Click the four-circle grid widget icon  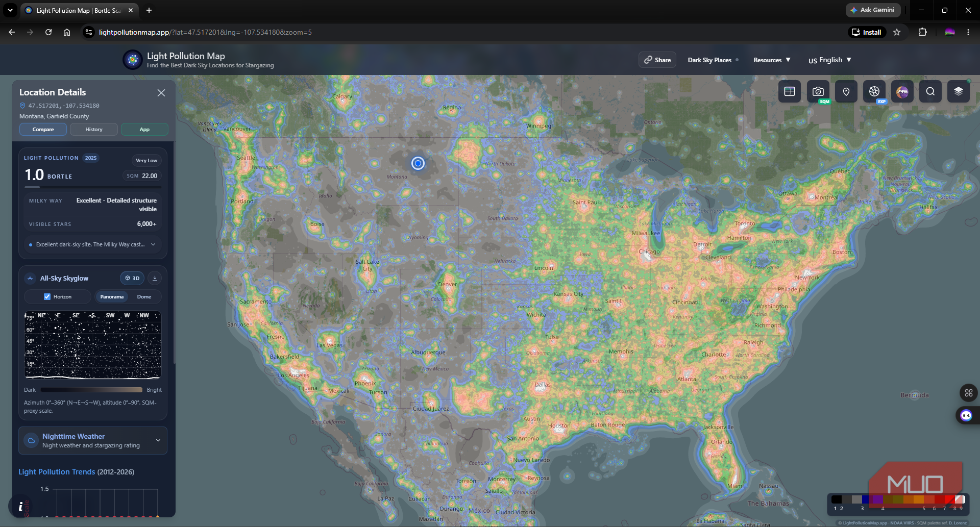point(968,393)
